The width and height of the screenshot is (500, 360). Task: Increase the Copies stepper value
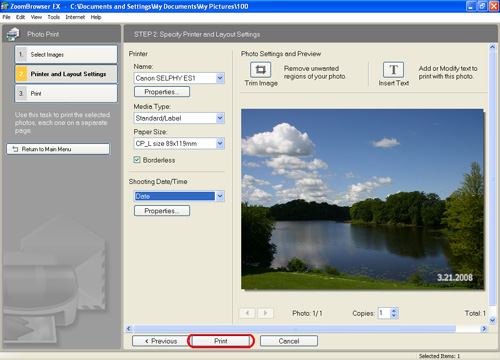point(394,311)
